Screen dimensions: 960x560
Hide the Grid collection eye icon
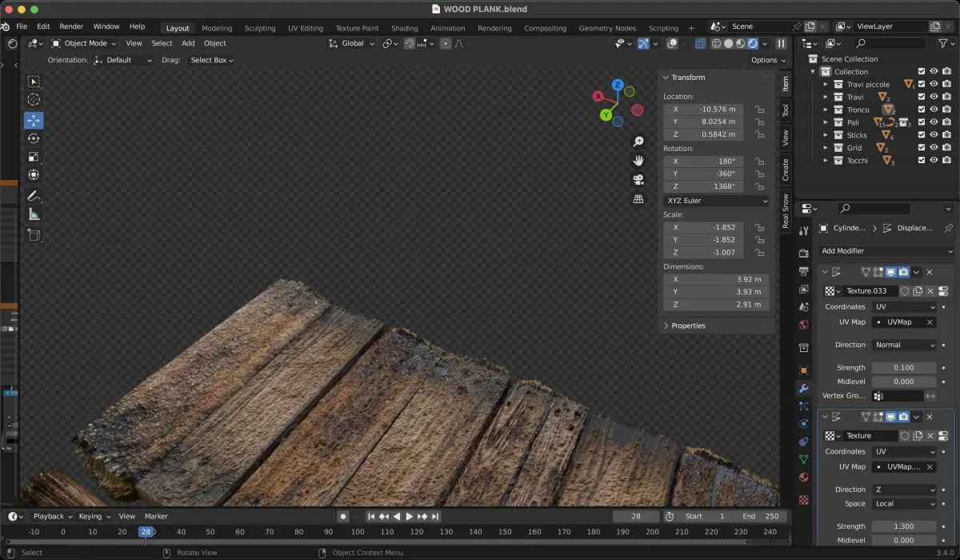point(934,148)
